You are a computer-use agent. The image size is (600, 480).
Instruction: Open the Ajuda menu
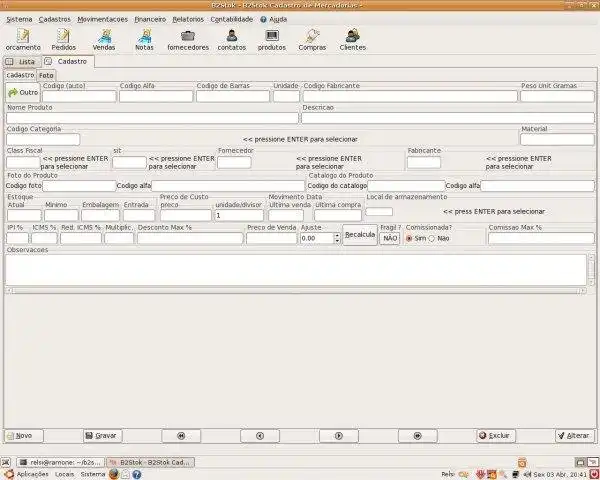coord(274,19)
